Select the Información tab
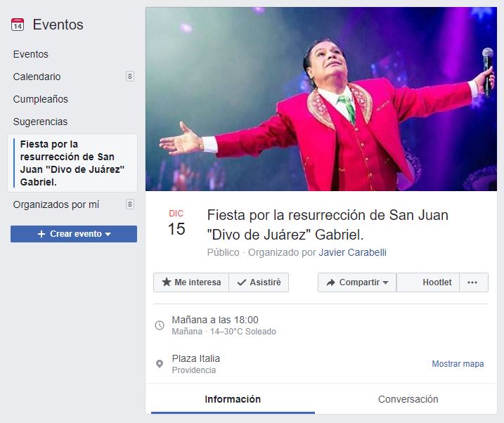 (x=233, y=399)
